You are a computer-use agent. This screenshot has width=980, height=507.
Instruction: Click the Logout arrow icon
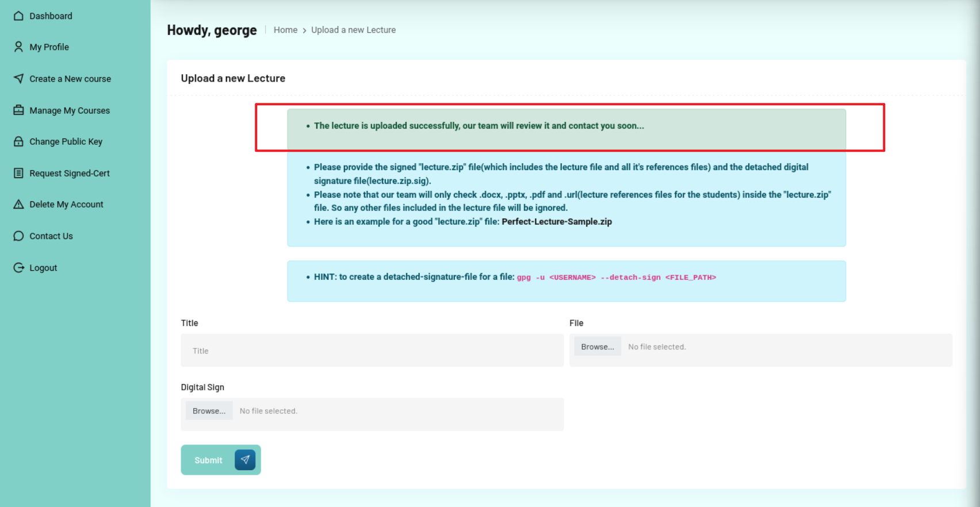(x=18, y=268)
